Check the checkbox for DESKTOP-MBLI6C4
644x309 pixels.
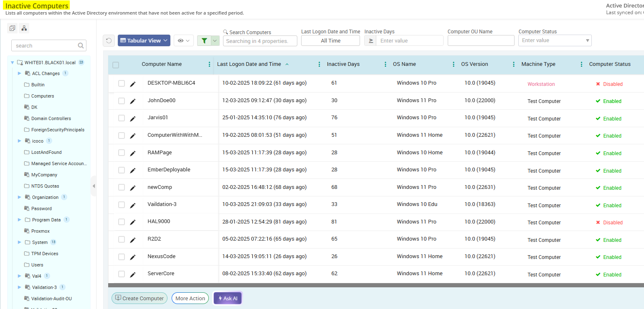[121, 83]
